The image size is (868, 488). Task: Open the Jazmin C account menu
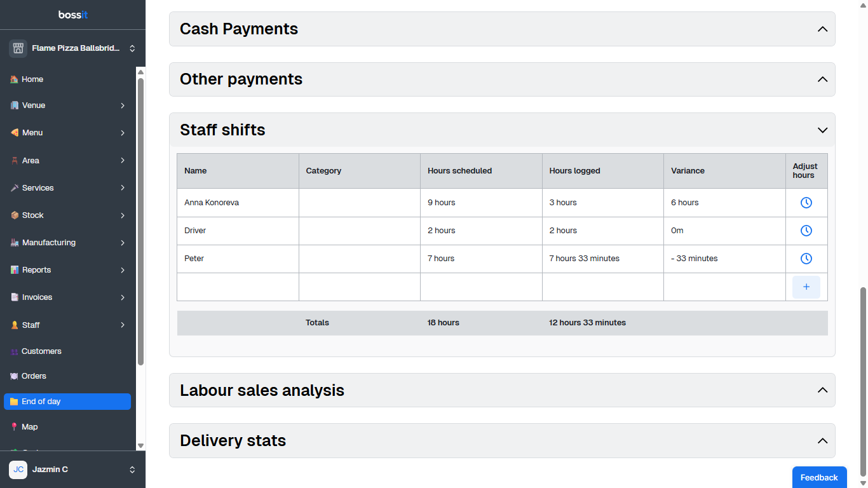[x=132, y=470]
